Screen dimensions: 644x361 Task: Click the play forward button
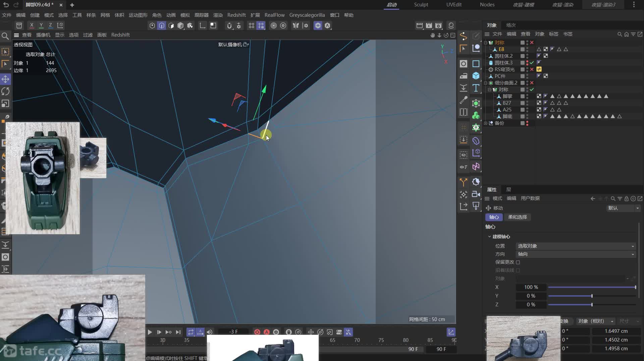(x=150, y=332)
